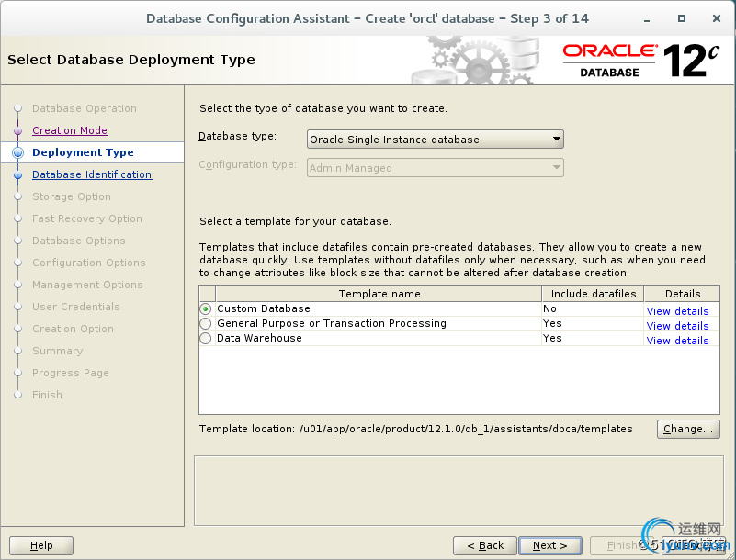The height and width of the screenshot is (560, 736).
Task: Click the Fast Recovery Option step label
Action: [87, 218]
